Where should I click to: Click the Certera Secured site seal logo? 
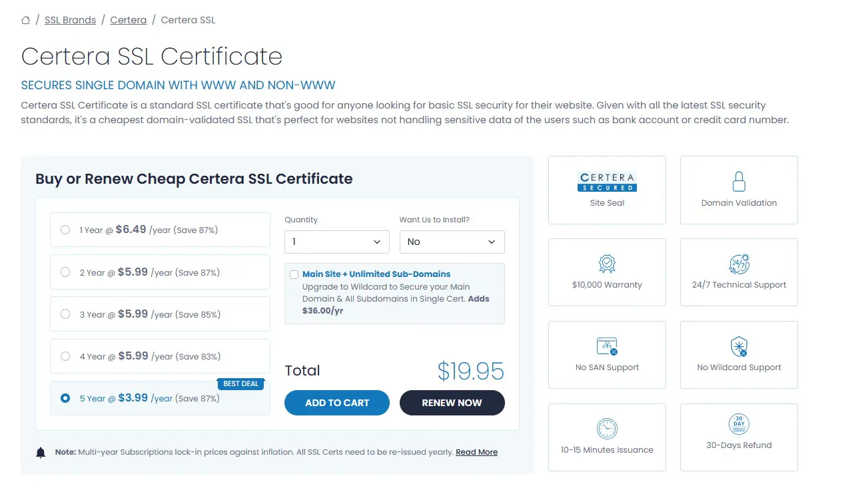click(x=607, y=181)
